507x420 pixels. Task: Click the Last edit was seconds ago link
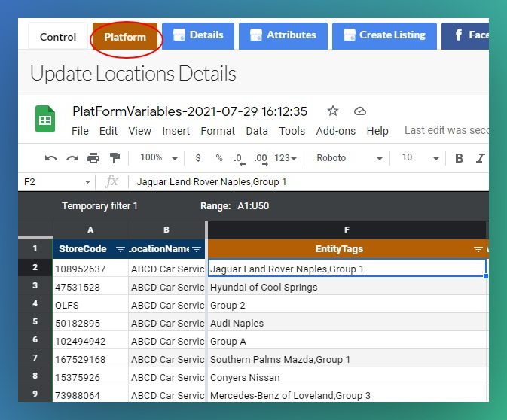[447, 130]
